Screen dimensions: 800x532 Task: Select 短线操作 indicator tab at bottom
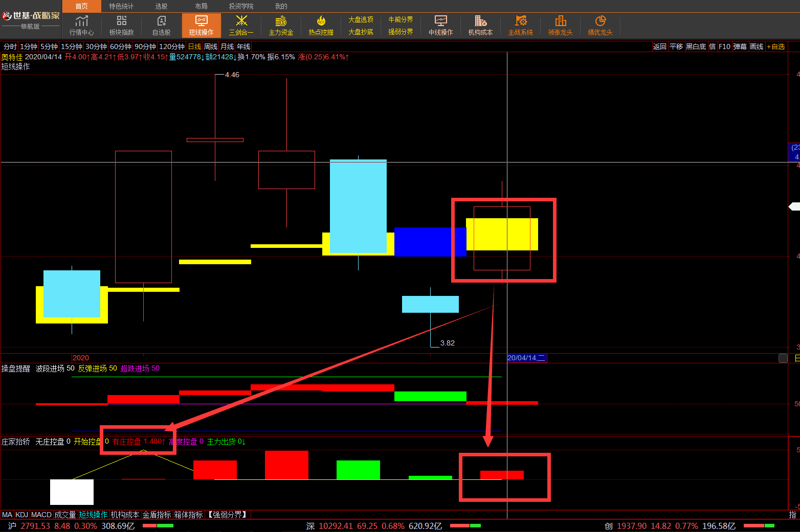(x=93, y=515)
